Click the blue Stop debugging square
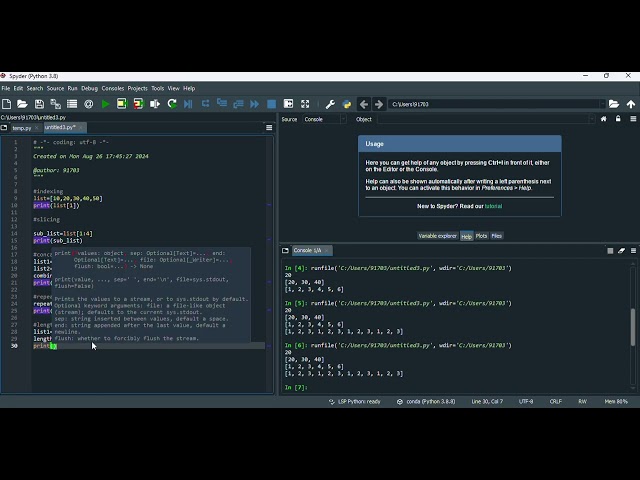The image size is (640, 480). click(271, 104)
